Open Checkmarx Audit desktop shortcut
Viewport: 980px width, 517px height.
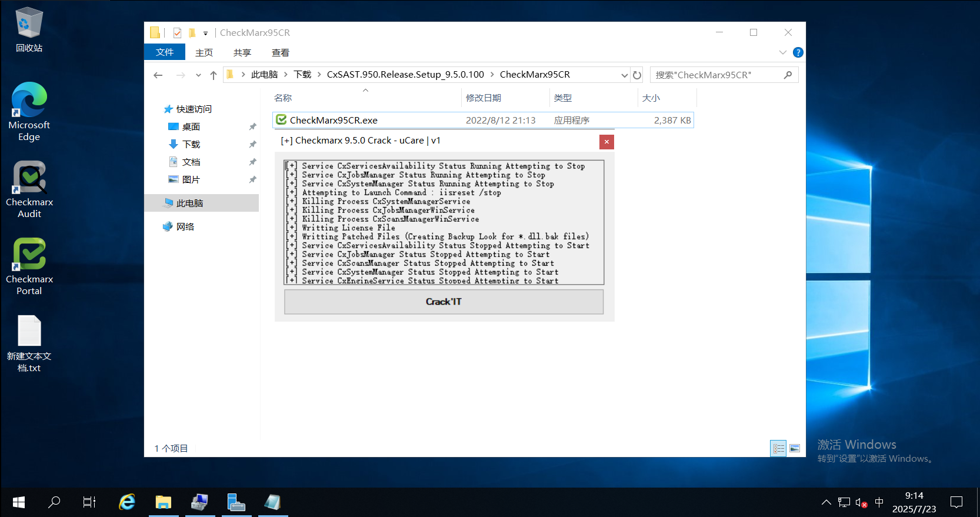coord(29,189)
